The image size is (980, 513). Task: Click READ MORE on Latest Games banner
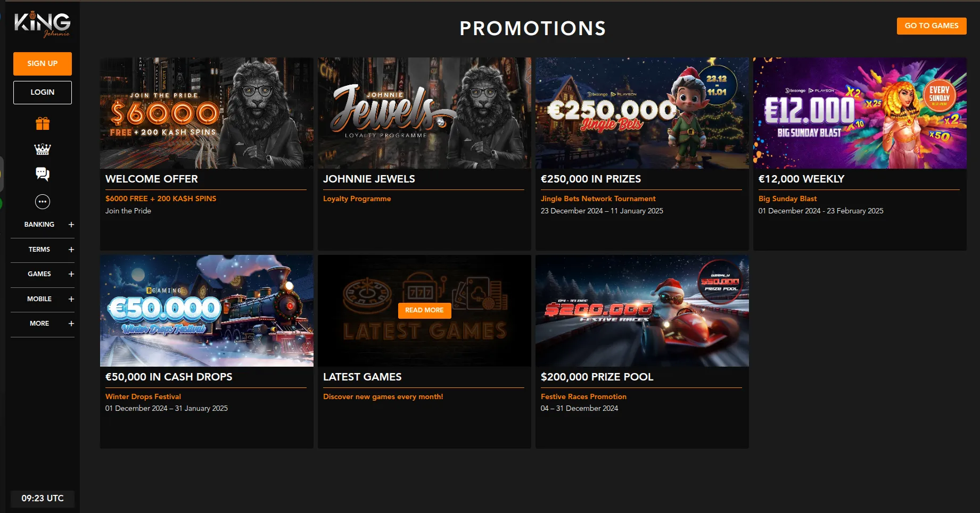tap(424, 310)
